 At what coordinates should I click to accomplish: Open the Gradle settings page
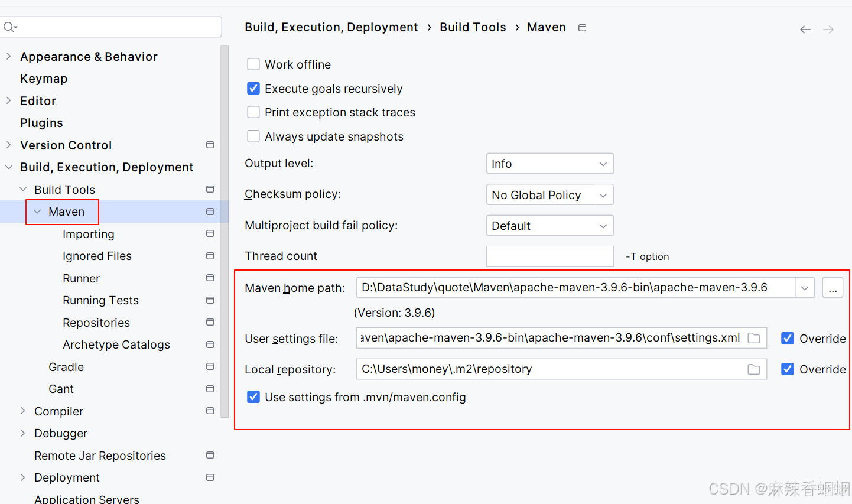point(66,367)
